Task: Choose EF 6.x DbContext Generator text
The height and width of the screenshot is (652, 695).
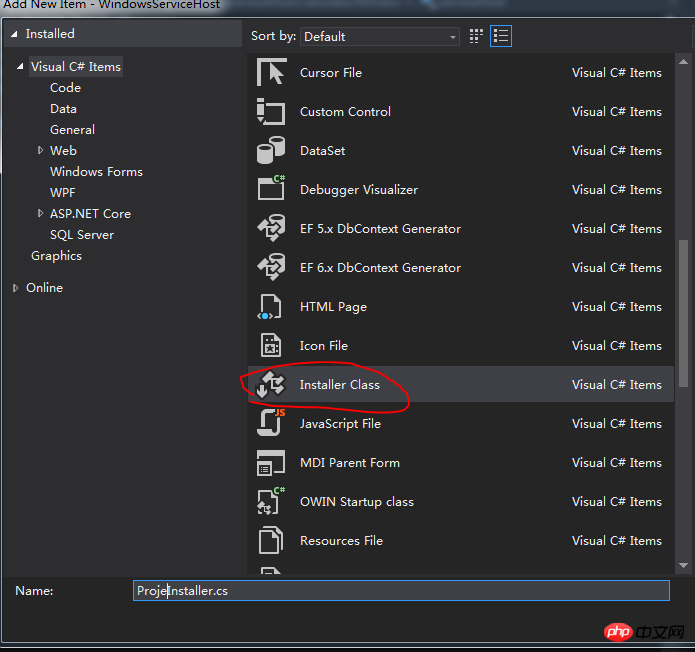Action: tap(380, 268)
